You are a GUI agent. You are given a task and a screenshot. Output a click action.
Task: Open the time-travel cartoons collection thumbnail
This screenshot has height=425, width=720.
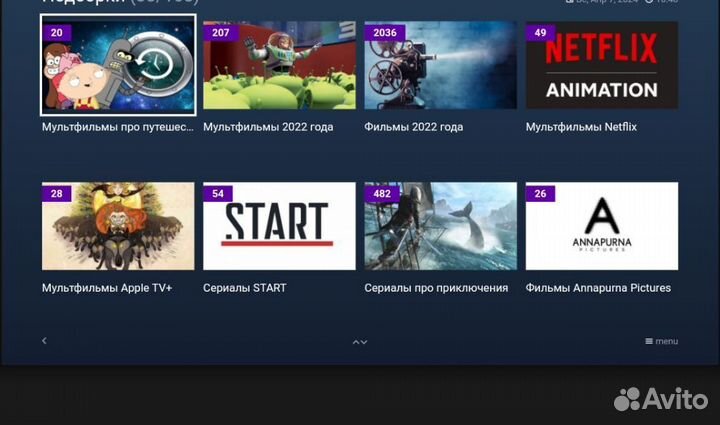tap(118, 65)
